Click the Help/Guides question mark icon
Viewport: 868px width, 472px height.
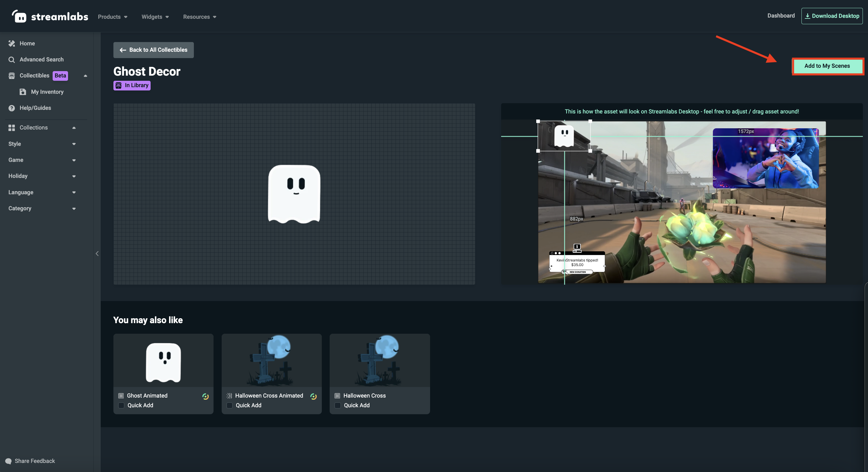[x=11, y=108]
